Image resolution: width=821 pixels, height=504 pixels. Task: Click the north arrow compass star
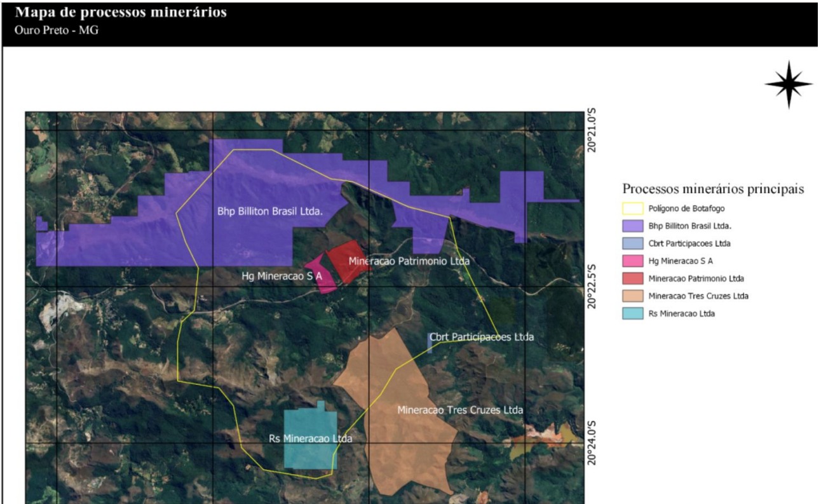[789, 85]
